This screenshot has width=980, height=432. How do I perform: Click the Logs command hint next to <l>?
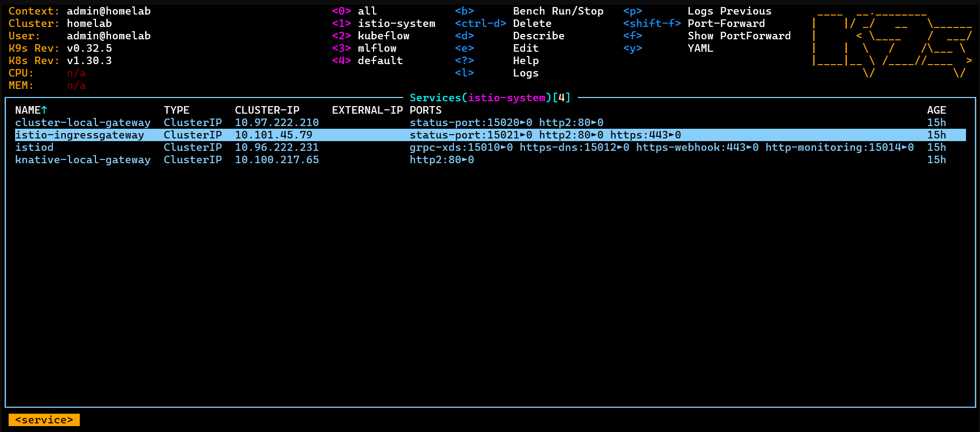pos(526,73)
